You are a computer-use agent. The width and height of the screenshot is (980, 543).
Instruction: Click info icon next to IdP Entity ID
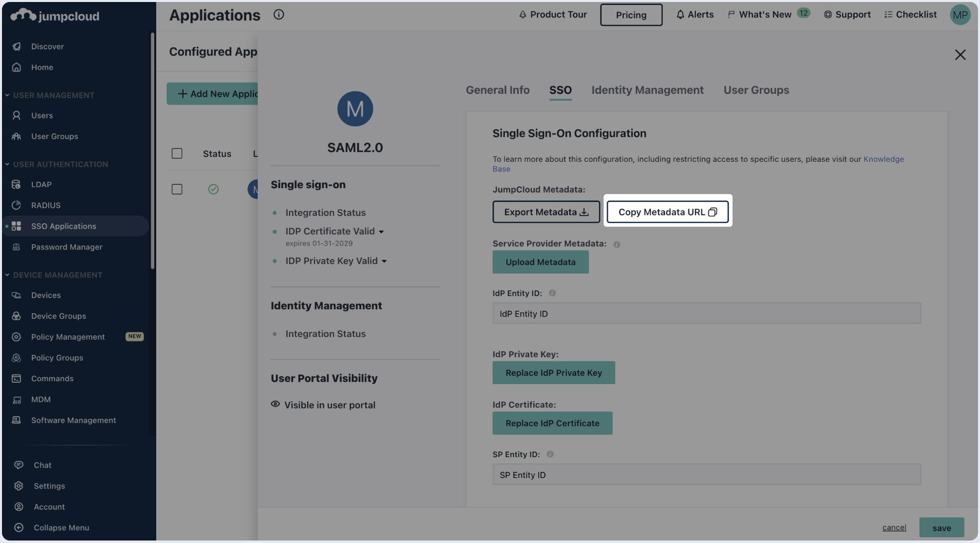click(x=552, y=293)
